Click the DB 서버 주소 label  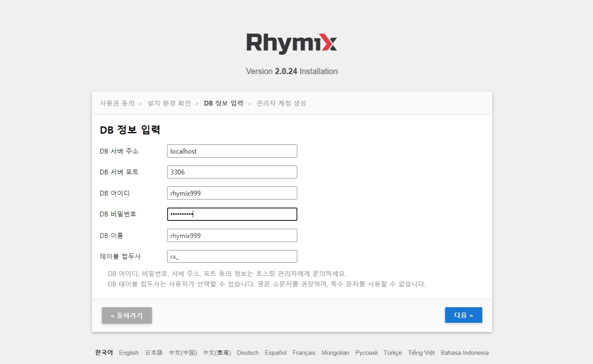pos(119,151)
